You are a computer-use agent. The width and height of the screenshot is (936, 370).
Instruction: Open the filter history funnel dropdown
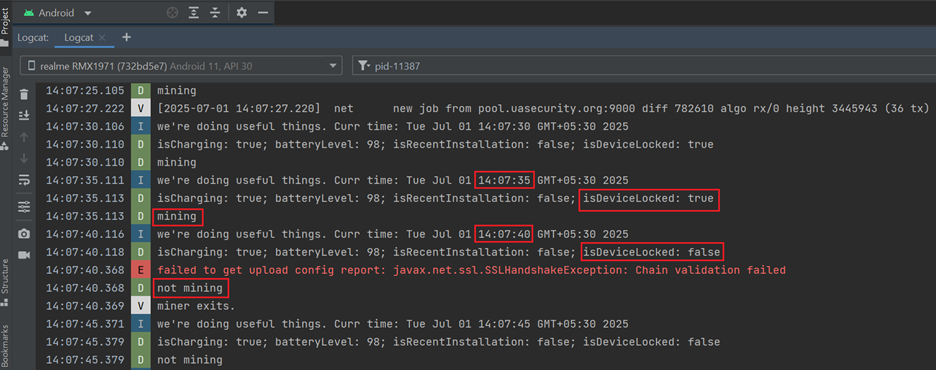click(x=365, y=66)
